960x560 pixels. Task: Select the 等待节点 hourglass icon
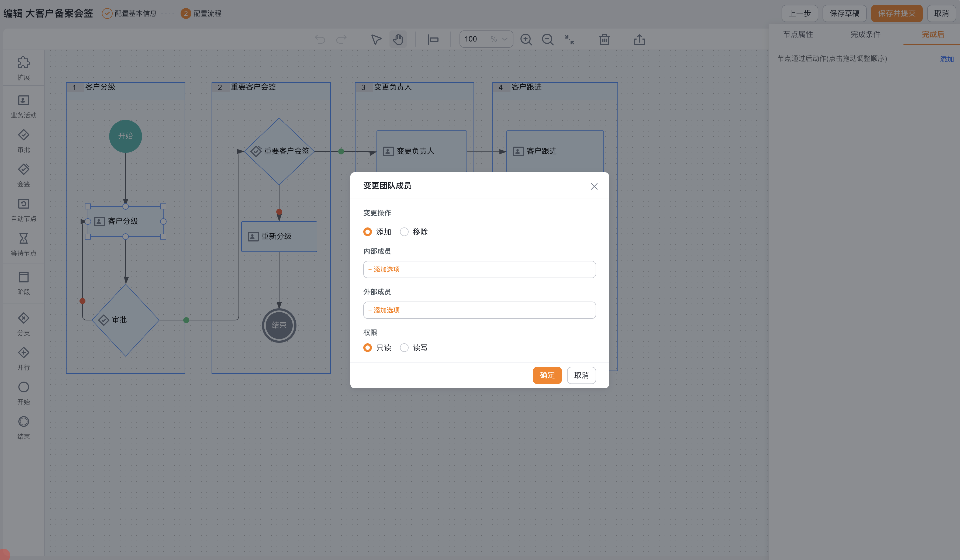pyautogui.click(x=24, y=238)
